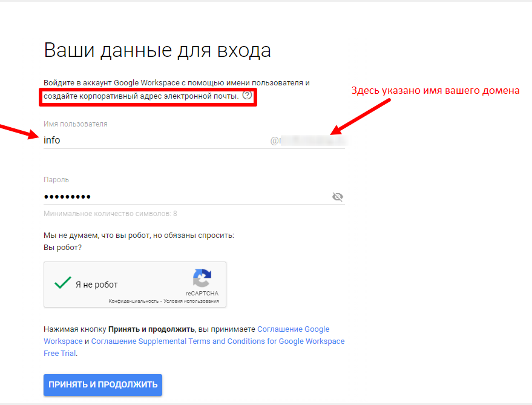Click the "Ваши данные для входа" heading
Viewport: 532px width, 405px height.
click(157, 50)
